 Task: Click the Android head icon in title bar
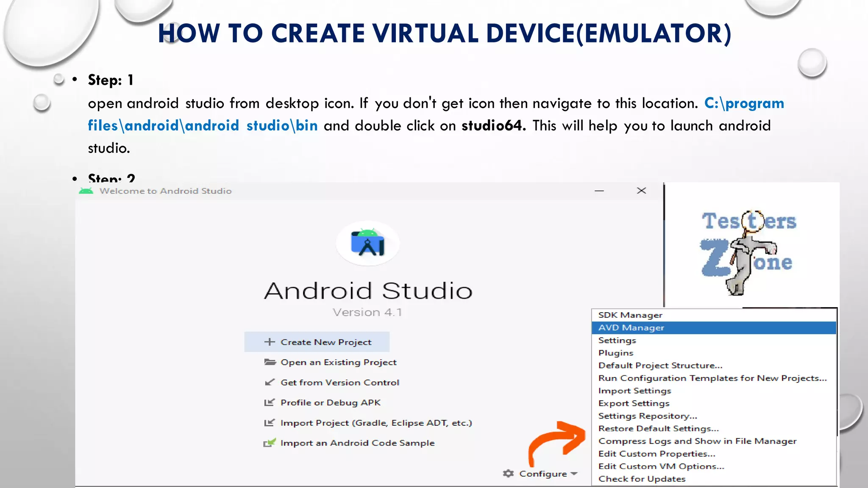86,191
